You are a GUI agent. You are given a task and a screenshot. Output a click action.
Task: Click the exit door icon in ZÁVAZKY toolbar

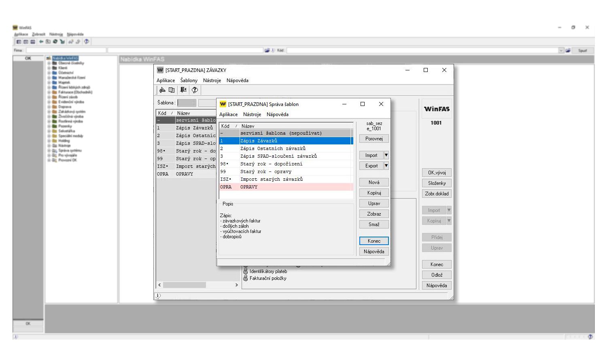(x=183, y=90)
